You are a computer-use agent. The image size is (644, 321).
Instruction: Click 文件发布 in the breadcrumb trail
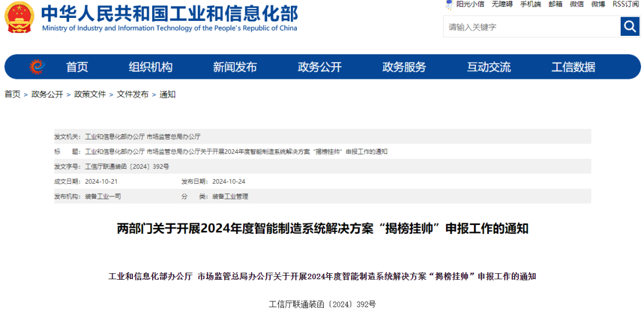coord(132,94)
